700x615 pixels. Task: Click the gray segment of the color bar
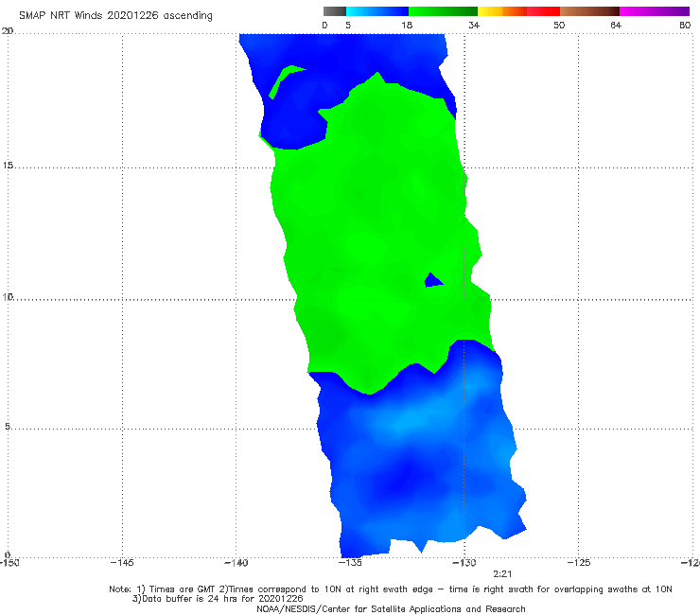point(335,11)
